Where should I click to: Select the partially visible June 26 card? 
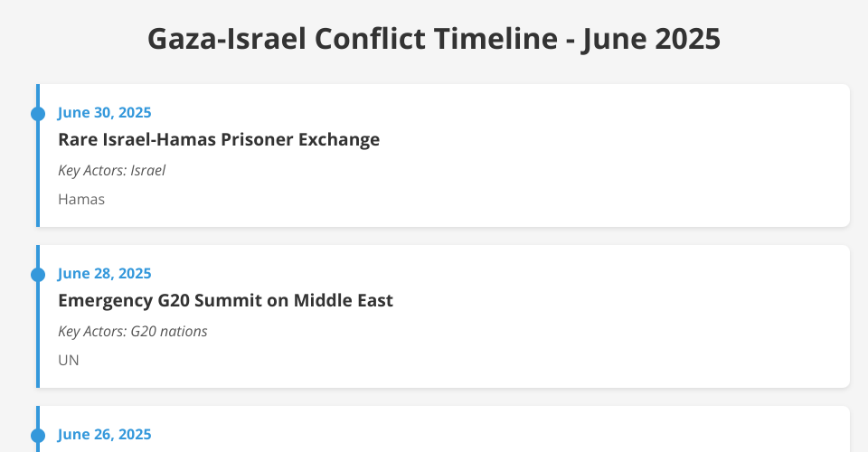coord(443,429)
